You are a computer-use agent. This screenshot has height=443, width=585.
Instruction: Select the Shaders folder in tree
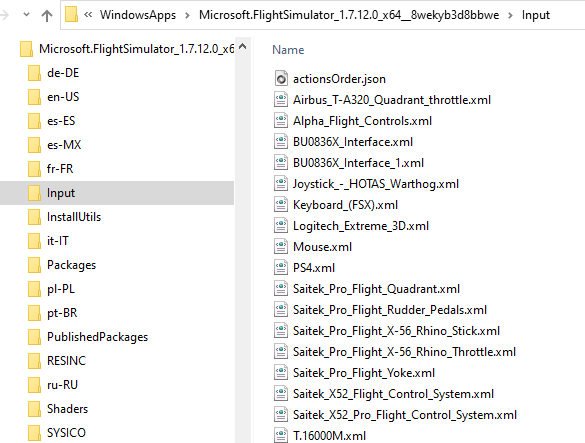tap(58, 409)
